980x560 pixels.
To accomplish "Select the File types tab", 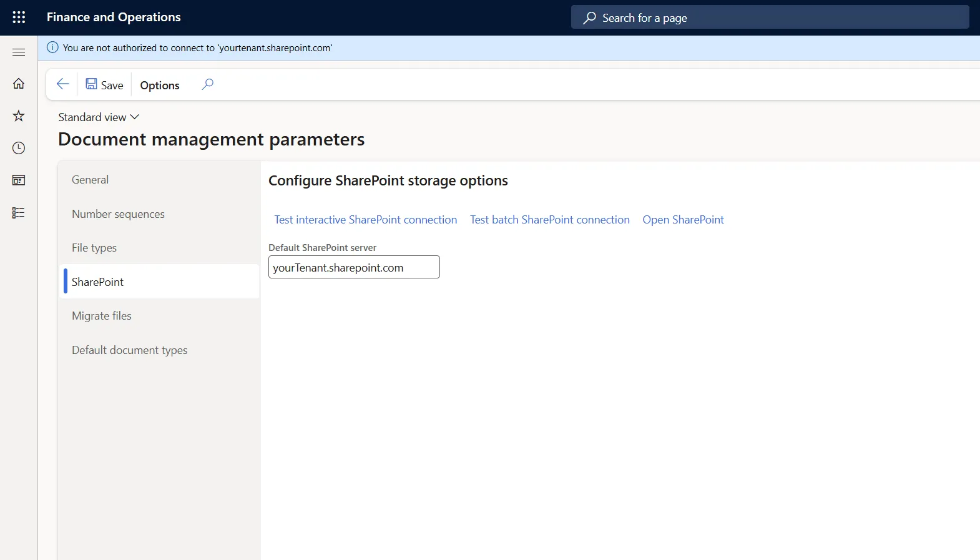I will pos(159,248).
